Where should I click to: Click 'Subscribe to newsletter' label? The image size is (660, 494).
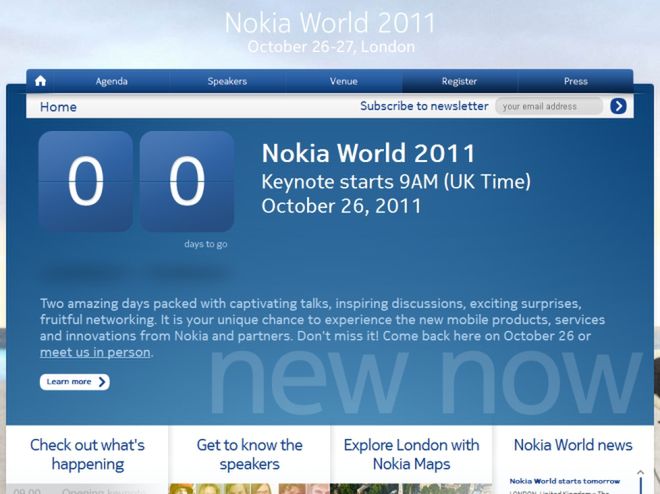click(x=424, y=106)
